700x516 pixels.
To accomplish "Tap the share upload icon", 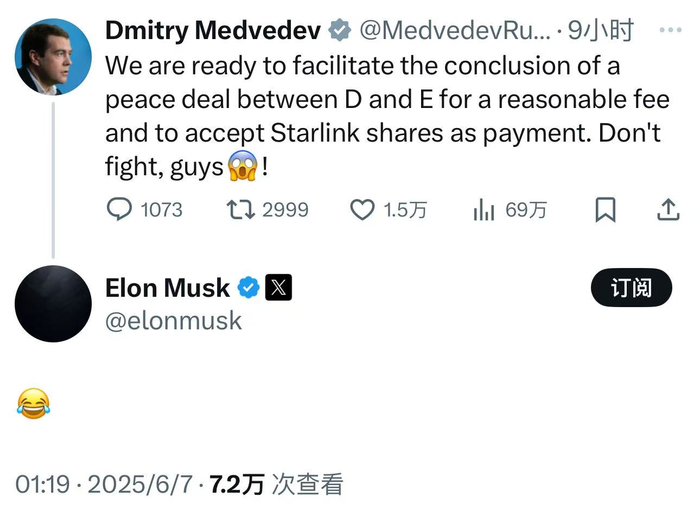I will click(667, 210).
